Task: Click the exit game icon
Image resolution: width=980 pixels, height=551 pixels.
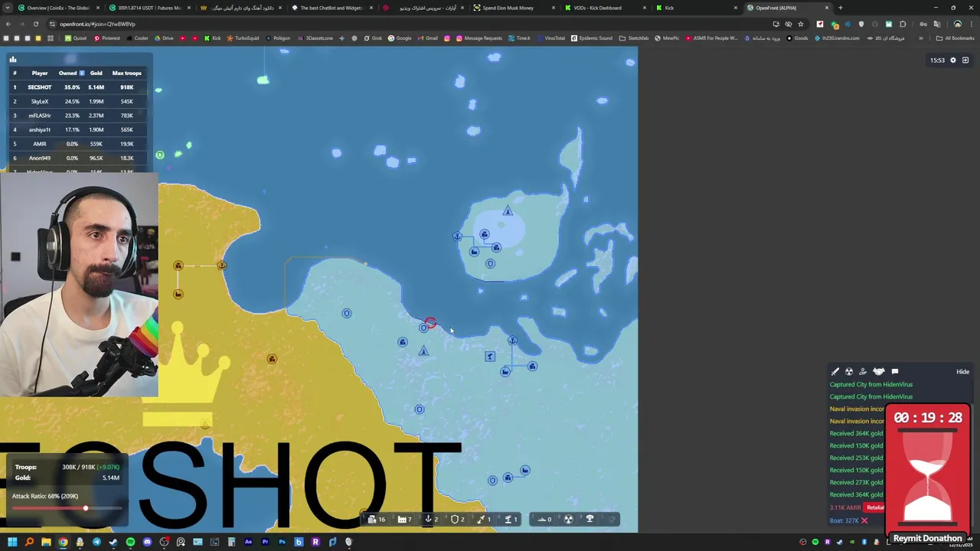Action: (965, 60)
